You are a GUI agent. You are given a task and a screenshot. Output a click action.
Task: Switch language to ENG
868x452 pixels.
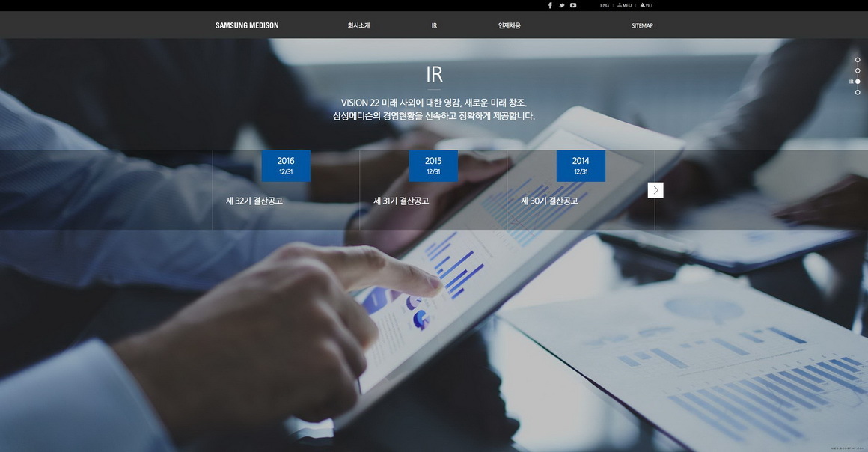[x=605, y=5]
